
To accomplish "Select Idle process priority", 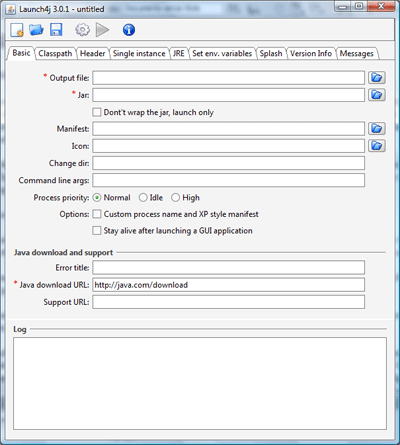I will click(x=143, y=198).
